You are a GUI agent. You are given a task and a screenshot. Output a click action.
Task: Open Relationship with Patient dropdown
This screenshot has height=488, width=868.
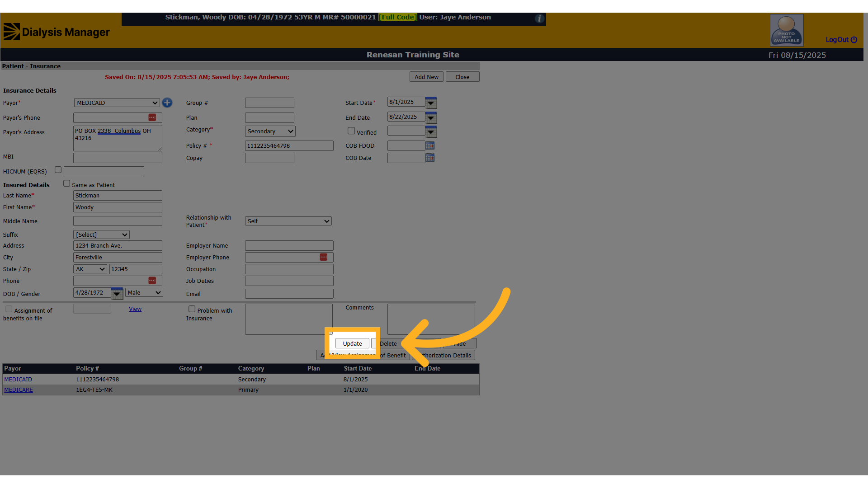[288, 221]
